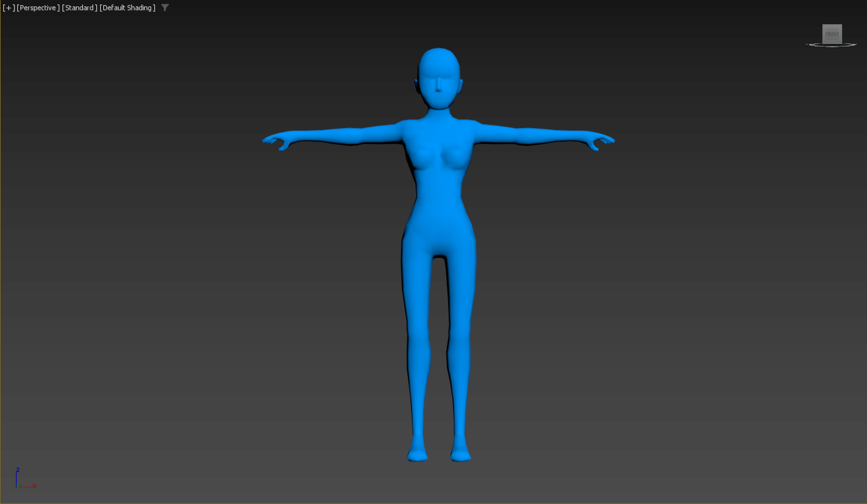This screenshot has height=504, width=867.
Task: Click the foot on the left side
Action: 418,453
